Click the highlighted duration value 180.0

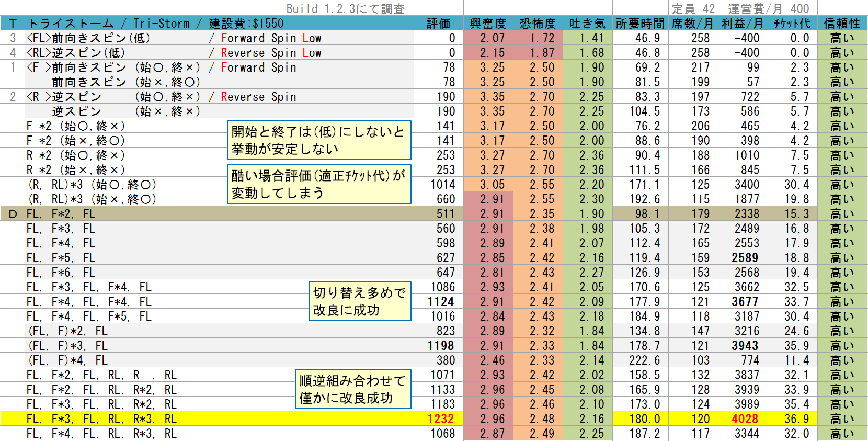tap(645, 419)
